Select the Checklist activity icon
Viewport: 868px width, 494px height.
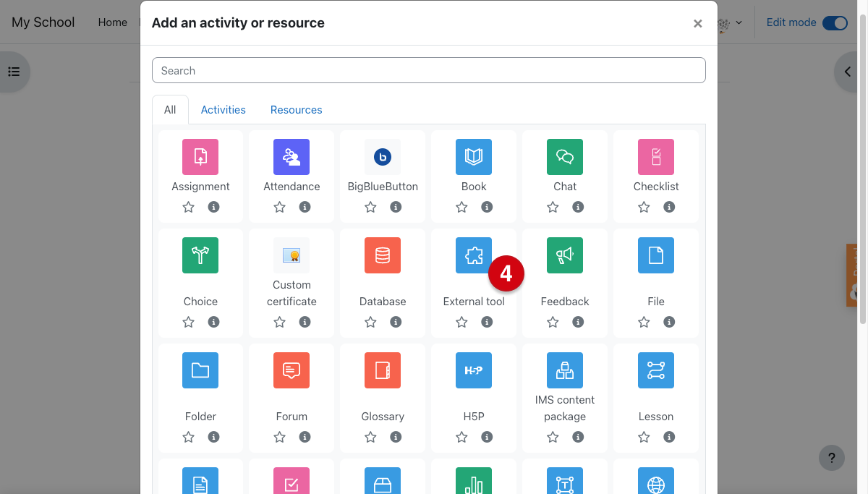[656, 157]
